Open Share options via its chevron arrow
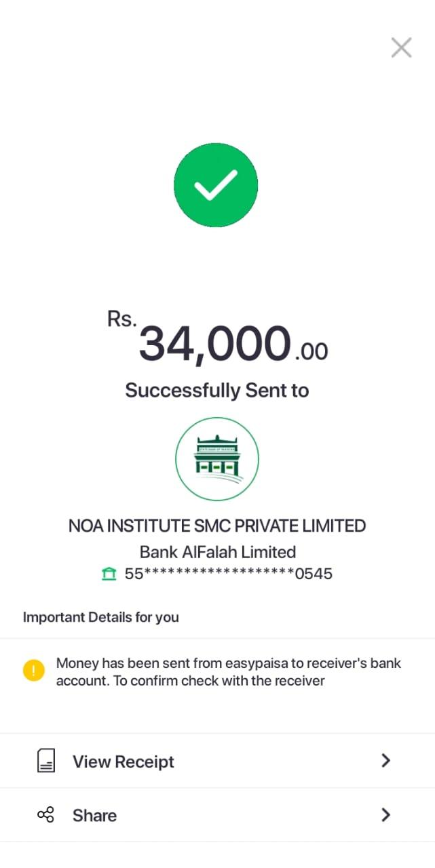435x868 pixels. [385, 815]
